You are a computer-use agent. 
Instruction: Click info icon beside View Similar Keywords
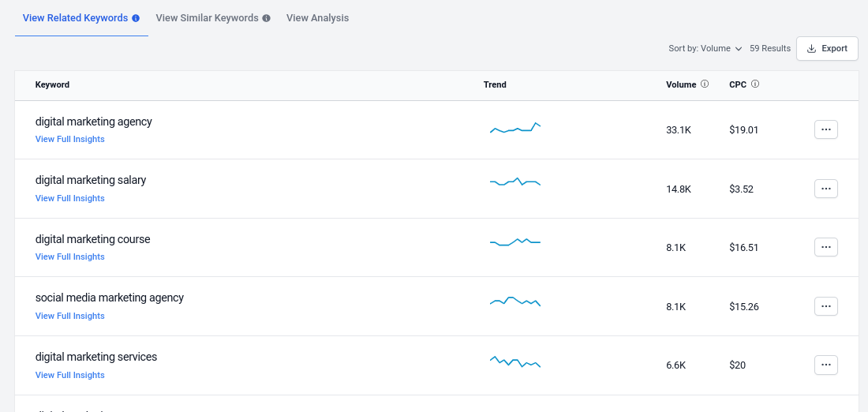pyautogui.click(x=266, y=18)
